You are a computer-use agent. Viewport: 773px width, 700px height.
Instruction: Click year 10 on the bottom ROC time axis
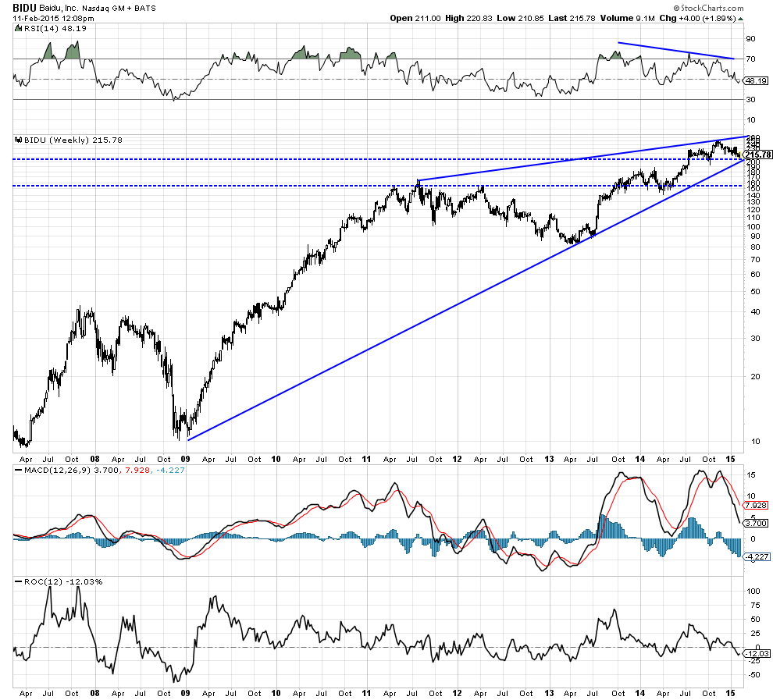276,693
